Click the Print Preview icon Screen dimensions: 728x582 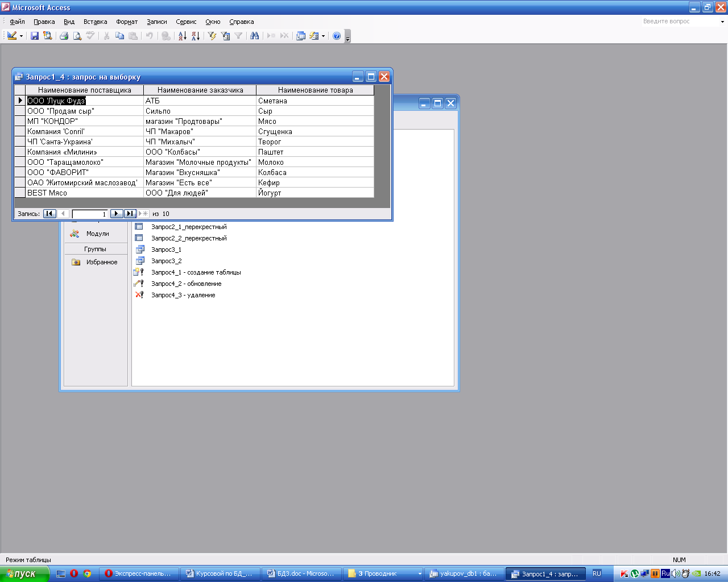click(x=77, y=36)
